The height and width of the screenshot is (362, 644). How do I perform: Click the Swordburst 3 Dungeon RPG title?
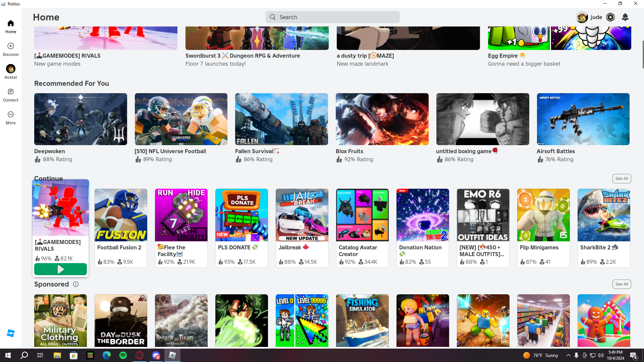243,56
